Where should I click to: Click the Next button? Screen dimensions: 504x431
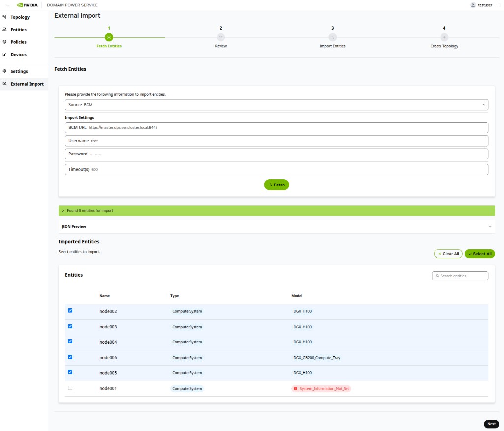point(491,424)
